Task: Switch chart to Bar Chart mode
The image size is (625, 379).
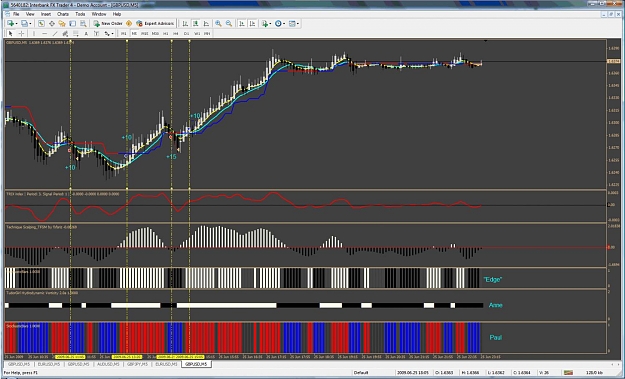Action: coord(185,24)
